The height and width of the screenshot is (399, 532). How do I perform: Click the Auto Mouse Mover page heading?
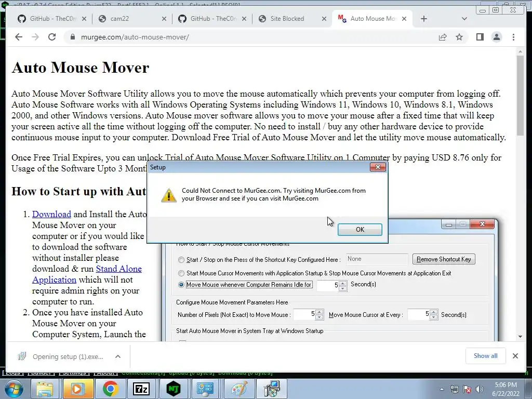[x=81, y=67]
